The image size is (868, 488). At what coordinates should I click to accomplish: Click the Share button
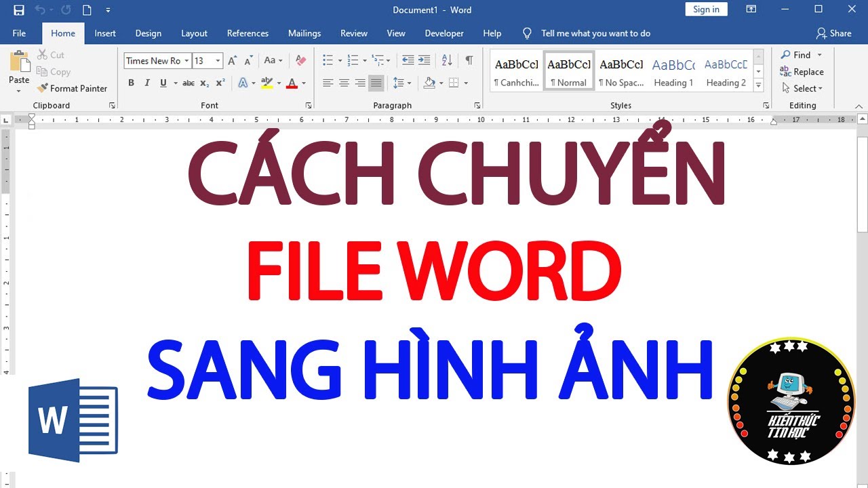pos(833,33)
